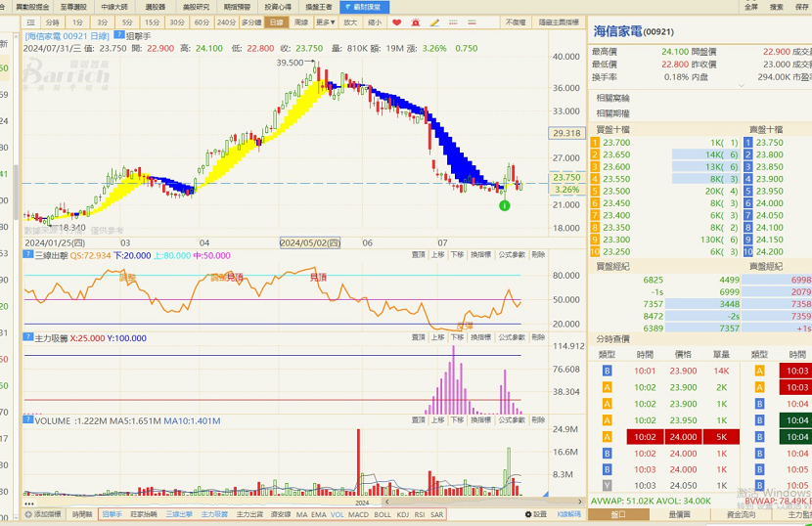Click the magnet icon in chart toolbar

tap(414, 22)
